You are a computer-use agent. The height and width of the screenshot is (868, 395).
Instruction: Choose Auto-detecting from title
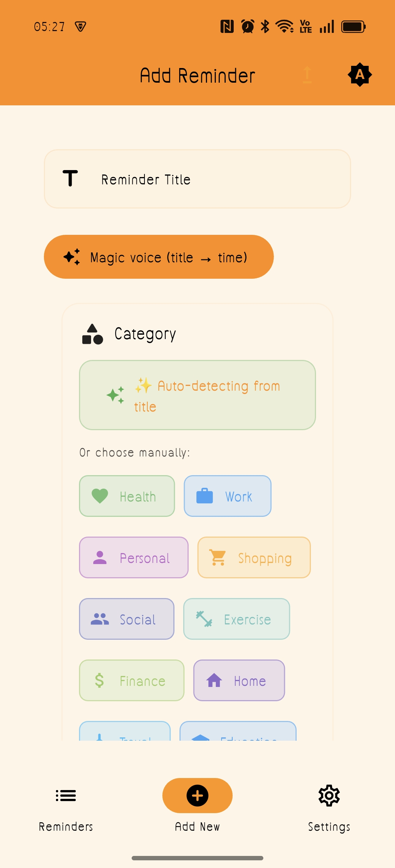pos(197,395)
